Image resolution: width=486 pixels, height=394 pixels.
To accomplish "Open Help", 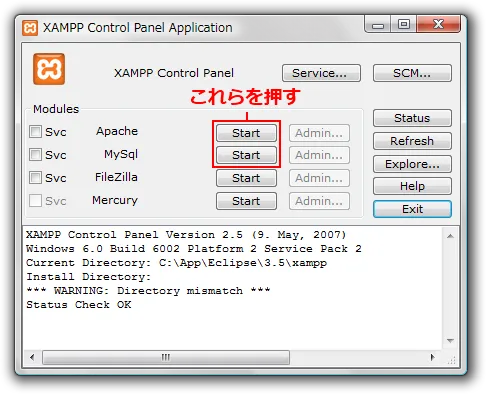I will (x=412, y=186).
